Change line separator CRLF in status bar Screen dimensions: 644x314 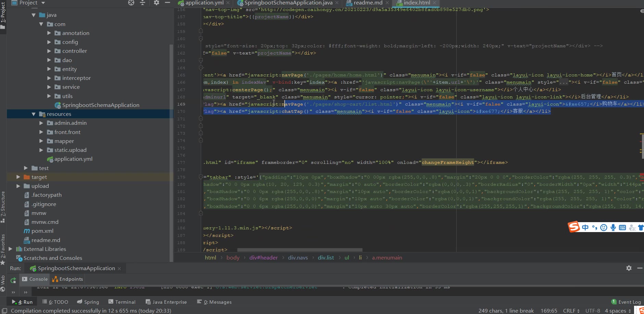[x=571, y=311]
